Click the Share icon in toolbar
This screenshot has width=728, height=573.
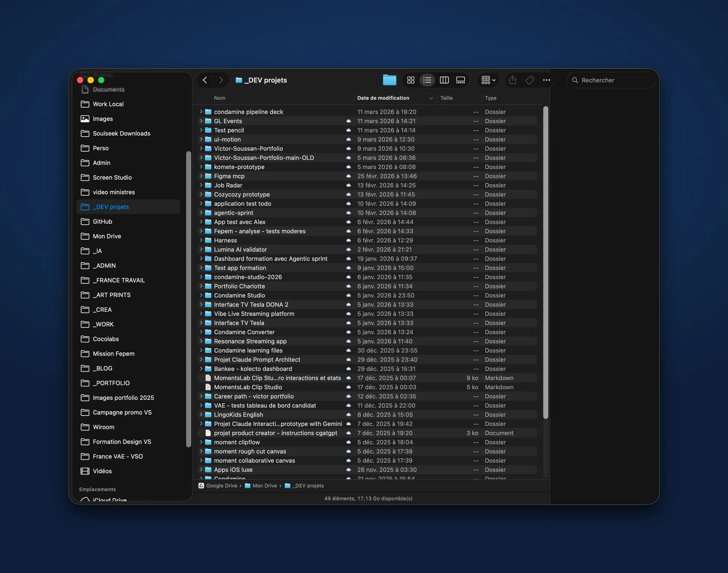[x=513, y=80]
